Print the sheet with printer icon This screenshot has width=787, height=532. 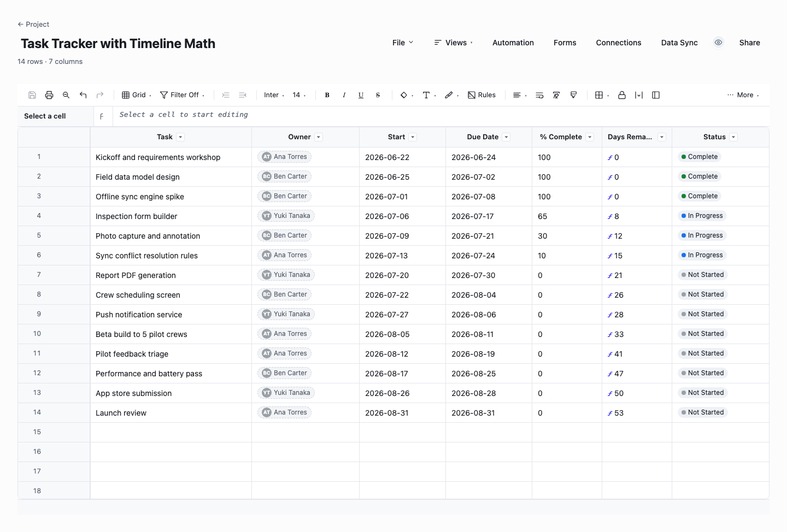pyautogui.click(x=49, y=95)
